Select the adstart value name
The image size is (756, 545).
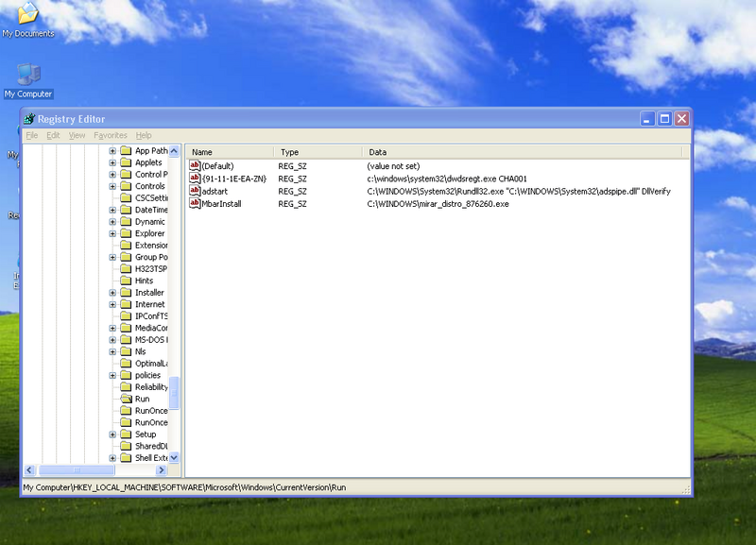(215, 192)
